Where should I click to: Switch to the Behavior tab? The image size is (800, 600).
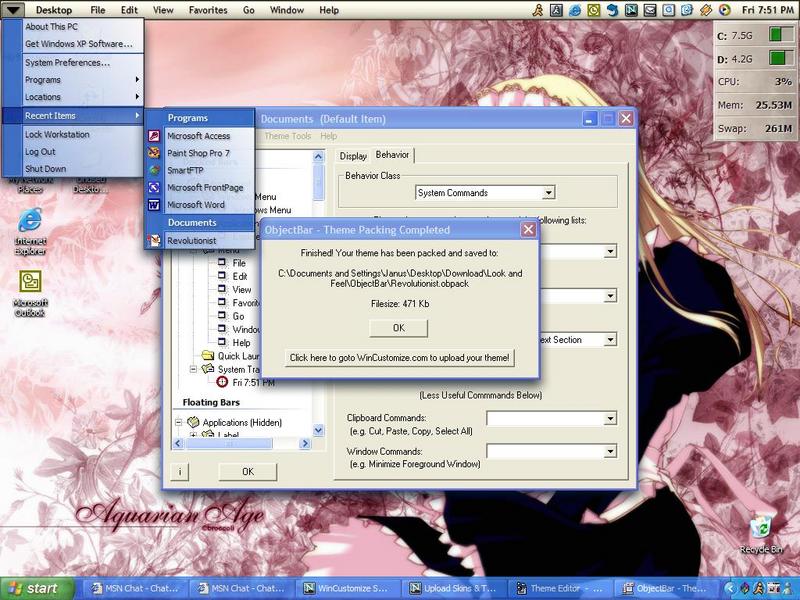(392, 155)
